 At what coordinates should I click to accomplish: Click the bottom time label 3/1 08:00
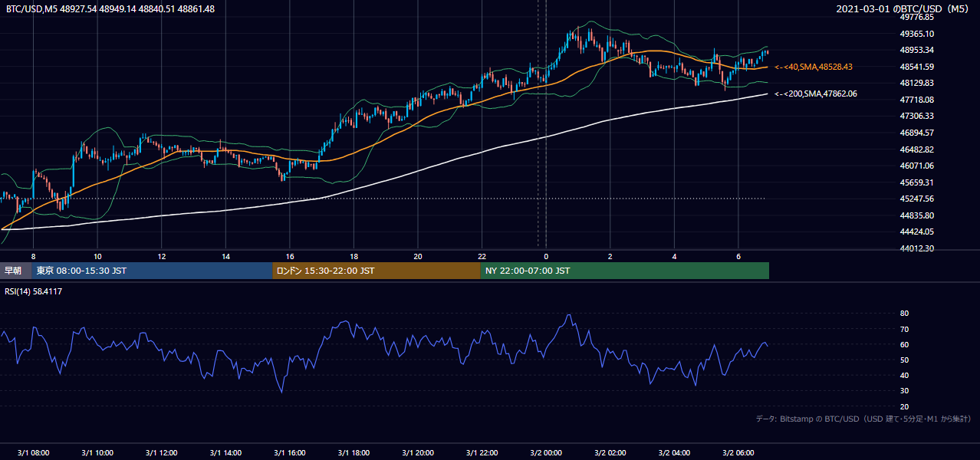click(33, 453)
